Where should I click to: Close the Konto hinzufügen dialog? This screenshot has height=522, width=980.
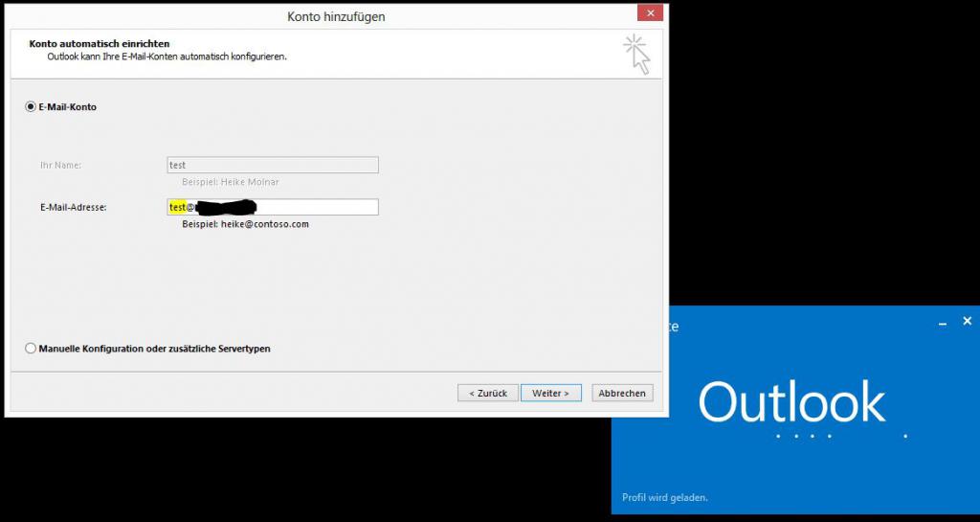coord(651,13)
